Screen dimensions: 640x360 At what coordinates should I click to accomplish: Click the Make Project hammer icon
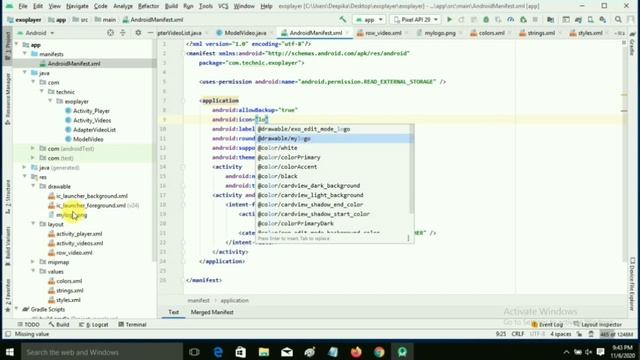click(342, 19)
